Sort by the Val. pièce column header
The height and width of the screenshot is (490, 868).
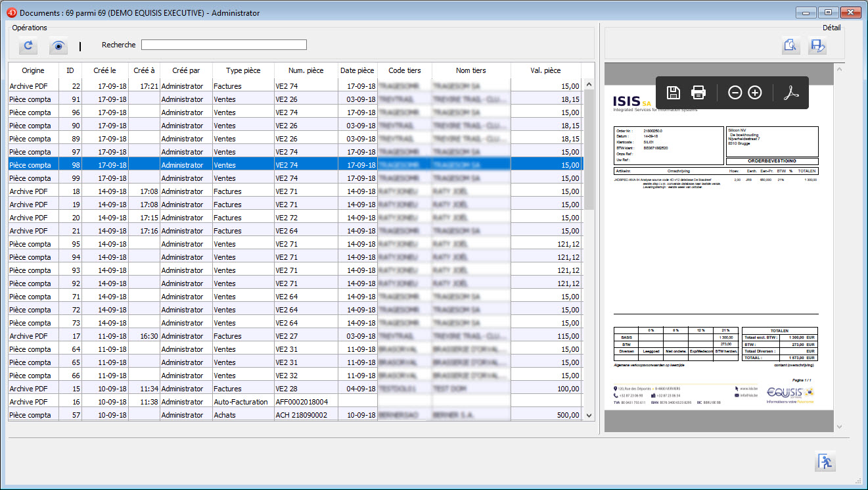[545, 70]
